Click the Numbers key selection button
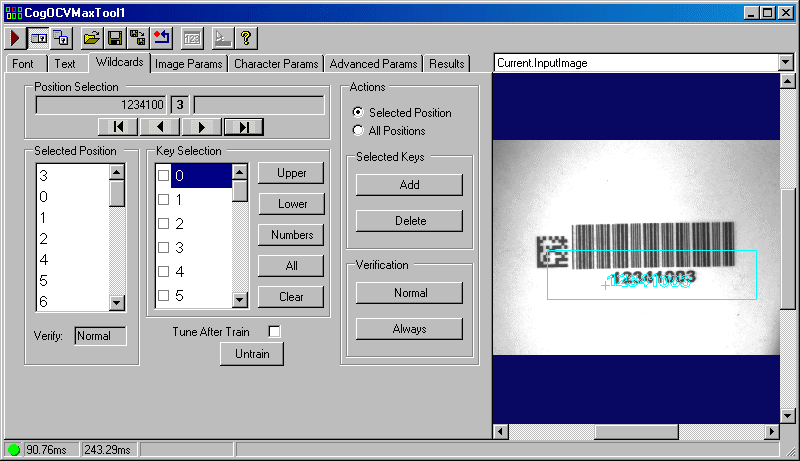The width and height of the screenshot is (800, 461). 291,235
